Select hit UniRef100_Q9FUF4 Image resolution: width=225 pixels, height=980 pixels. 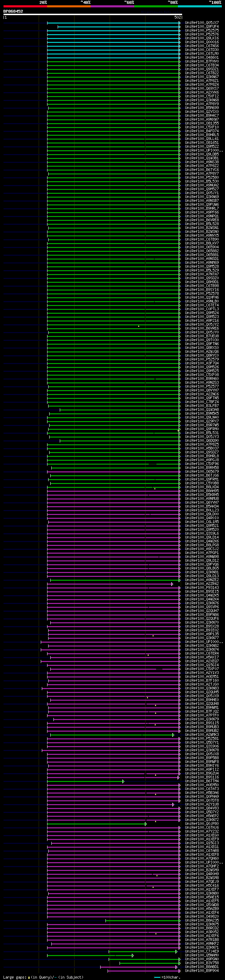click(x=202, y=27)
